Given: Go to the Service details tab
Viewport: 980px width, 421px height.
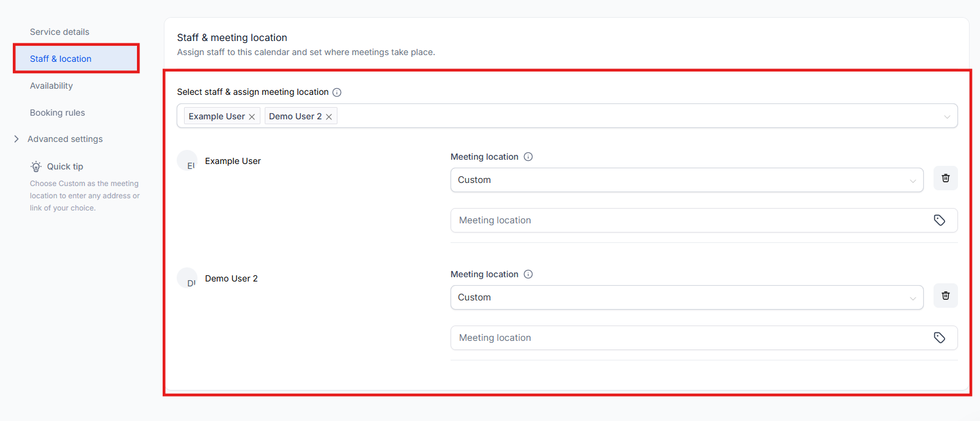Looking at the screenshot, I should click(x=59, y=32).
